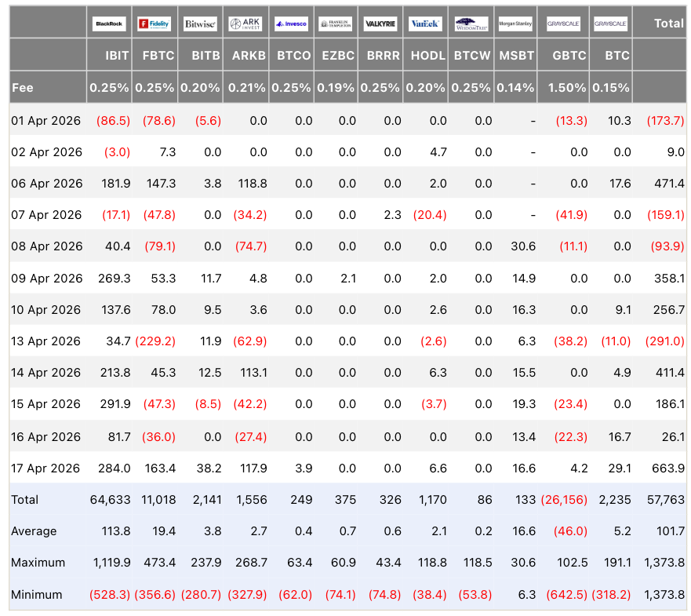Select the Average row label

tap(34, 531)
